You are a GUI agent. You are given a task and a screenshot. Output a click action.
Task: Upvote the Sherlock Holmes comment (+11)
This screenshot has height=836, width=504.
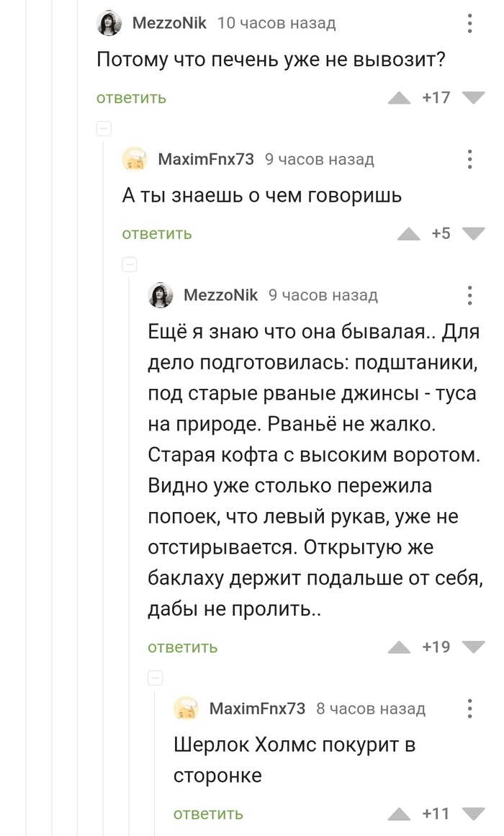(x=399, y=814)
